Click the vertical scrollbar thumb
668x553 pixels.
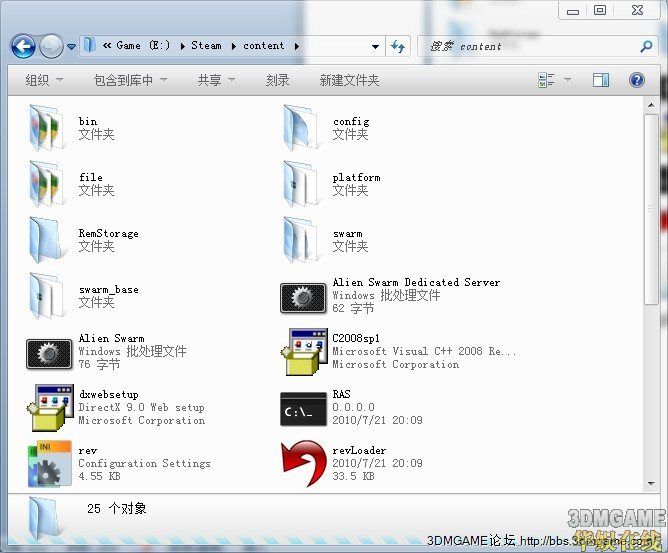[651, 209]
